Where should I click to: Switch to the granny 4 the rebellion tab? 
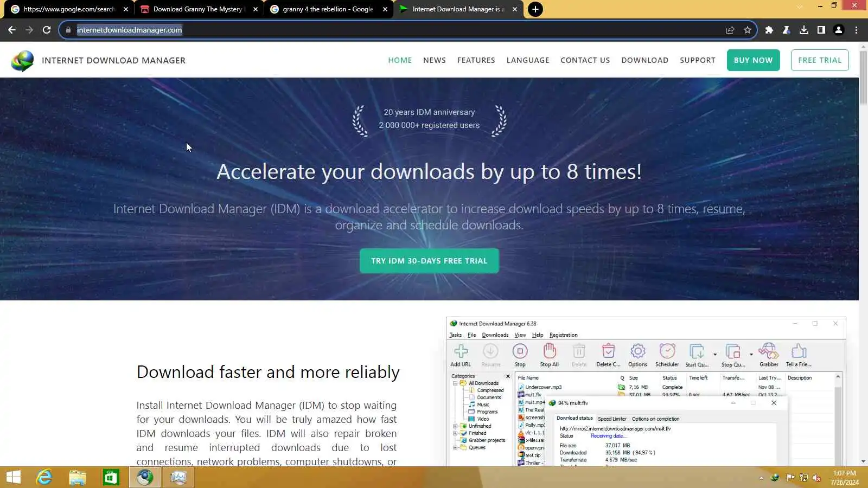click(x=329, y=9)
